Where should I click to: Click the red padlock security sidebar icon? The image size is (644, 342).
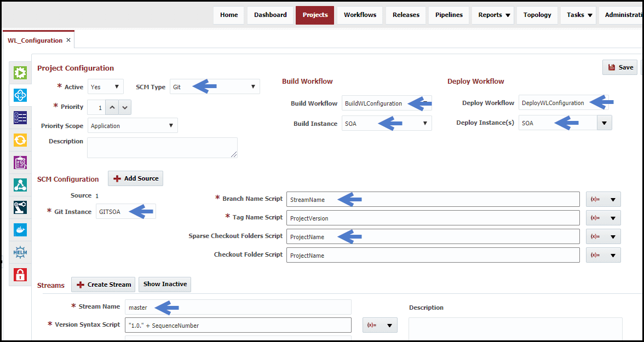20,274
